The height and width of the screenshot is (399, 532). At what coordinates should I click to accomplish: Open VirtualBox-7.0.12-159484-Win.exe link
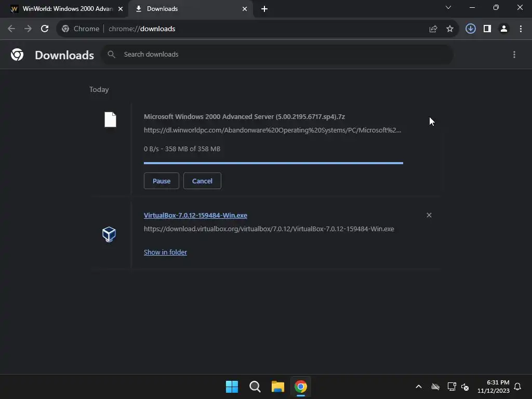195,216
